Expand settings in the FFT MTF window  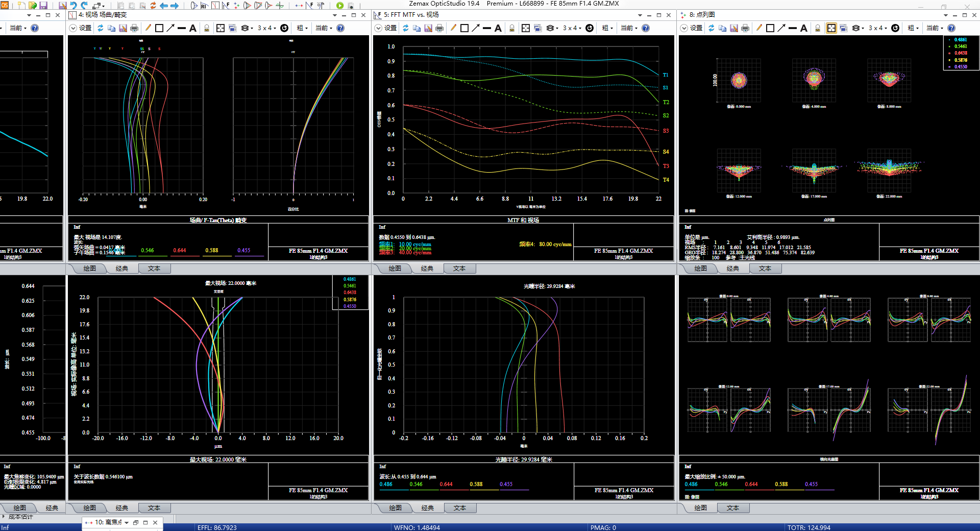point(378,28)
